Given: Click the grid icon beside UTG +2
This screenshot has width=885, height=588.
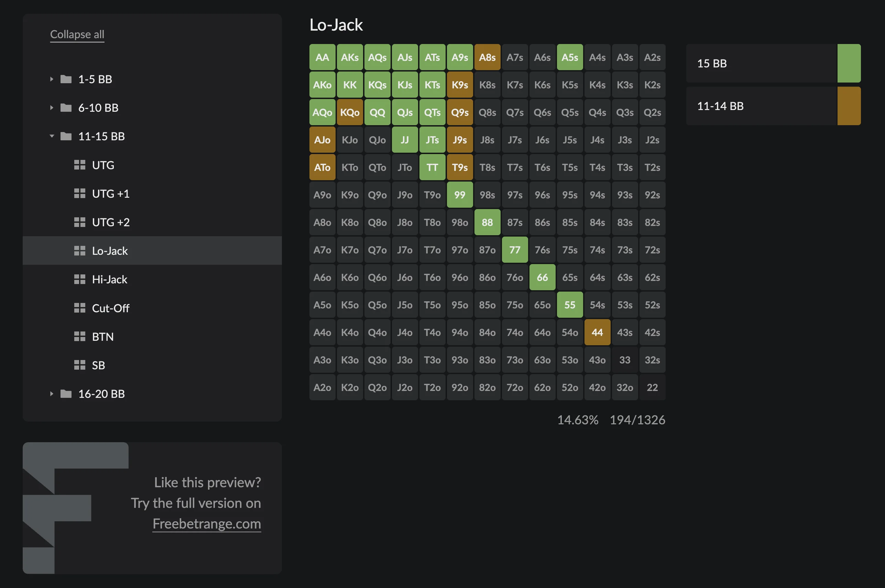Looking at the screenshot, I should pos(79,222).
